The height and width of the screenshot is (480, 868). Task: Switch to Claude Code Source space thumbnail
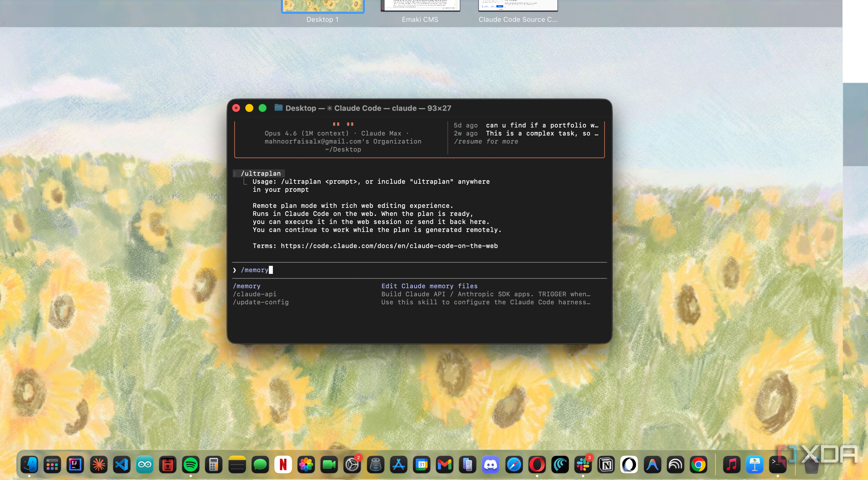tap(518, 5)
